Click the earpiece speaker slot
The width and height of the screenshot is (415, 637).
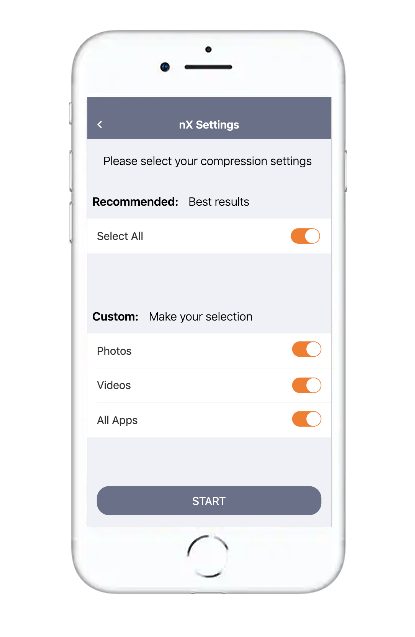[x=208, y=67]
